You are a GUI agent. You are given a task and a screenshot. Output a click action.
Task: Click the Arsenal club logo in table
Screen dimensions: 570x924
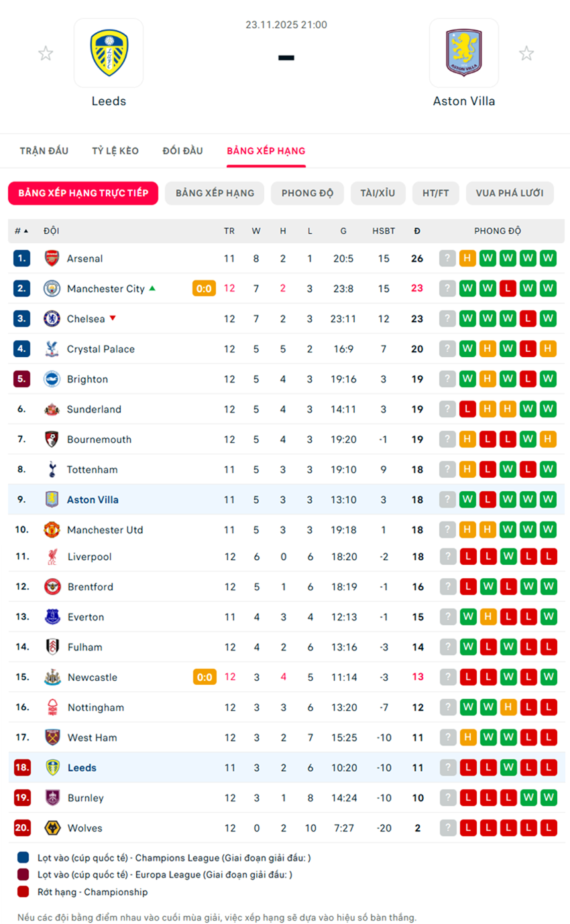click(52, 259)
